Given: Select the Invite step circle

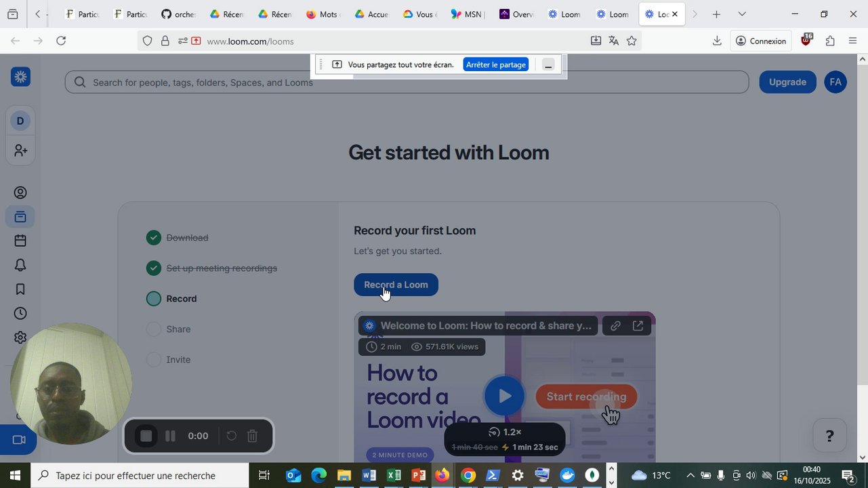Looking at the screenshot, I should (154, 359).
